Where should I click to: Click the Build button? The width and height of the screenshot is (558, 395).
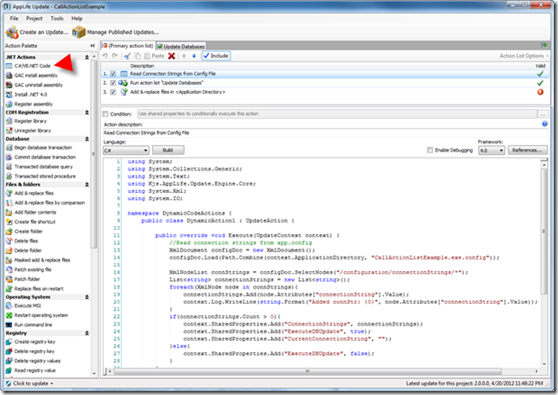168,150
